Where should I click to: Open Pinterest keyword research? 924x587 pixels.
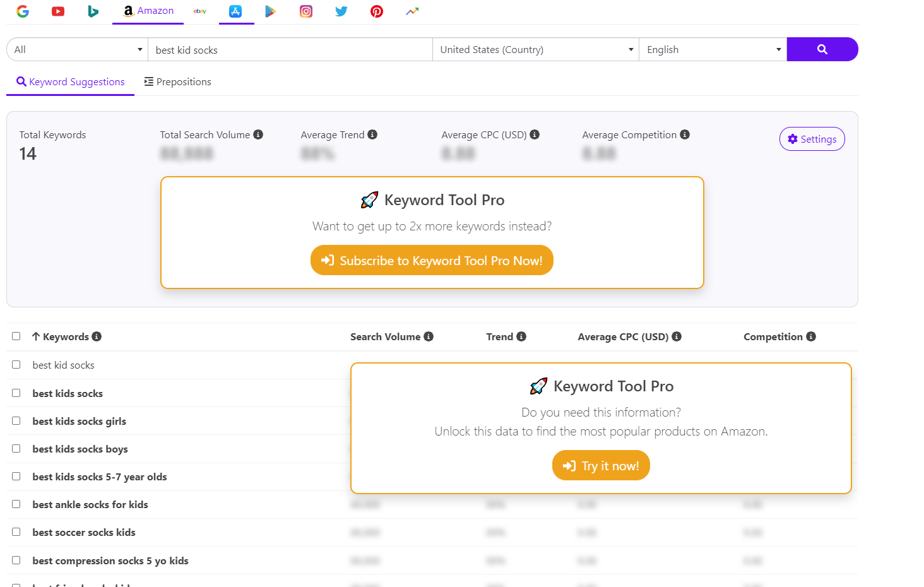pyautogui.click(x=376, y=11)
